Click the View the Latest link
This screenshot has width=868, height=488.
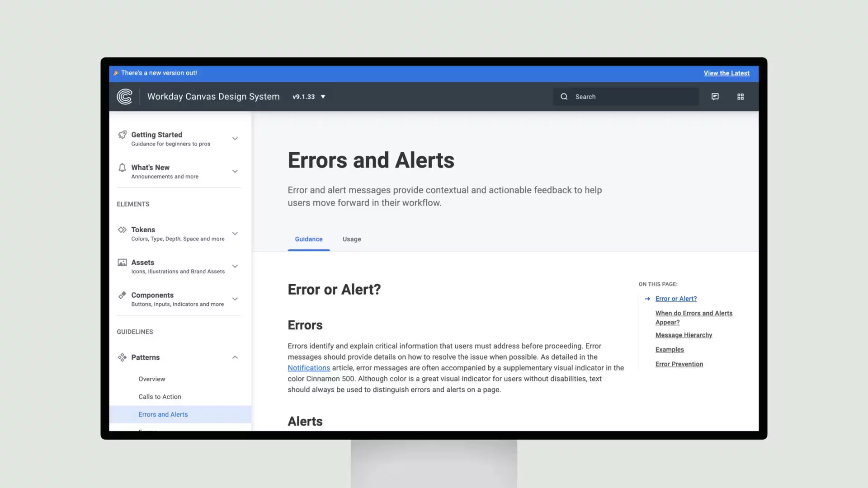pyautogui.click(x=726, y=73)
